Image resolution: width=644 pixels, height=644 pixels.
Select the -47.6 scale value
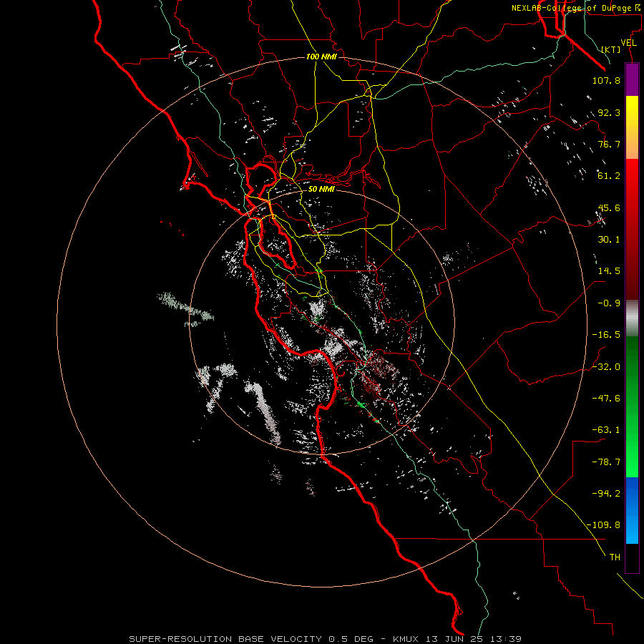606,399
